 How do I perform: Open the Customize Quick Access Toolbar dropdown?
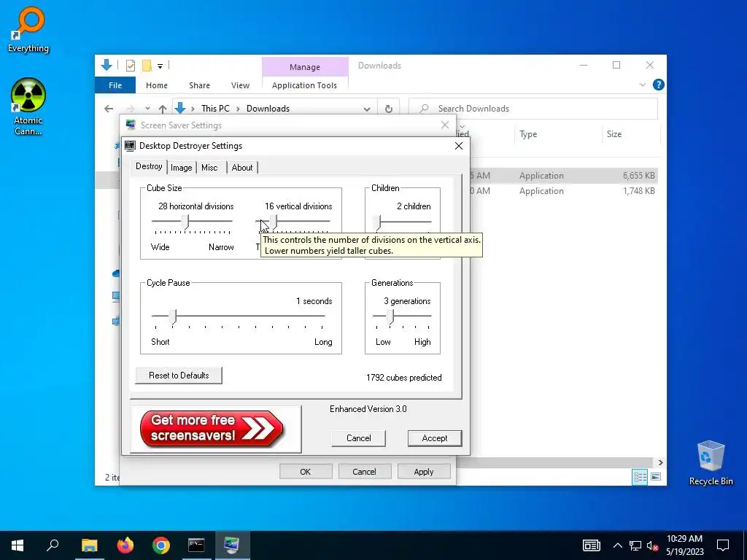(x=160, y=66)
